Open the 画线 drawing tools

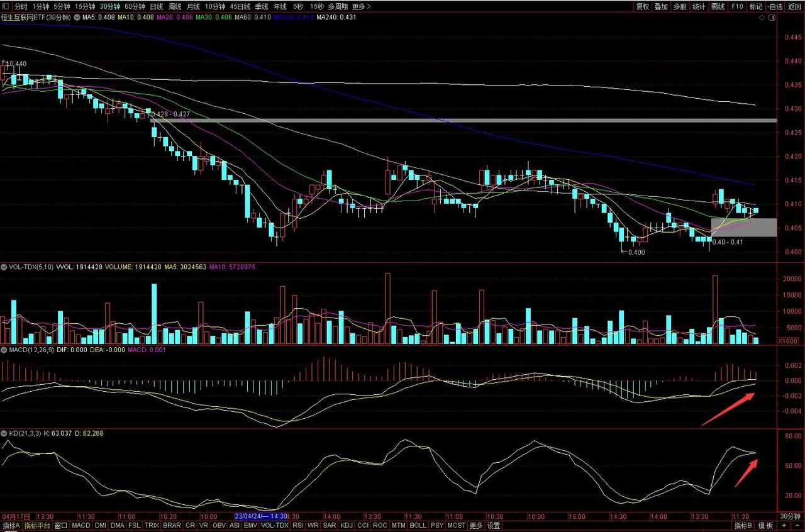pyautogui.click(x=718, y=6)
